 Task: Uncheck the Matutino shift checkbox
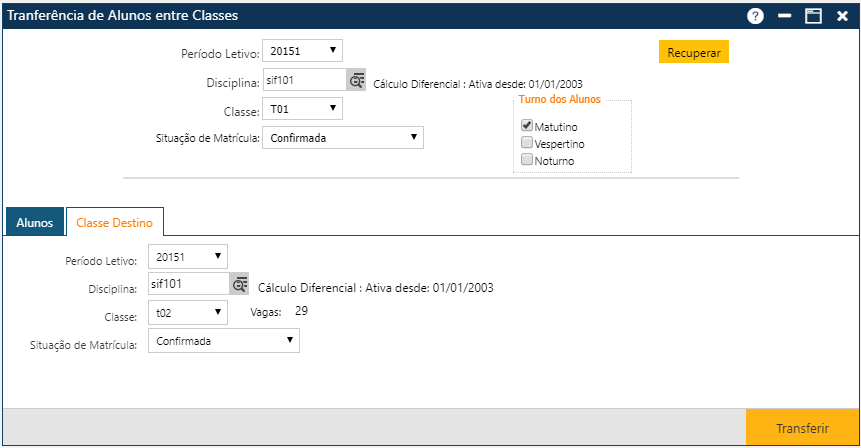point(527,126)
